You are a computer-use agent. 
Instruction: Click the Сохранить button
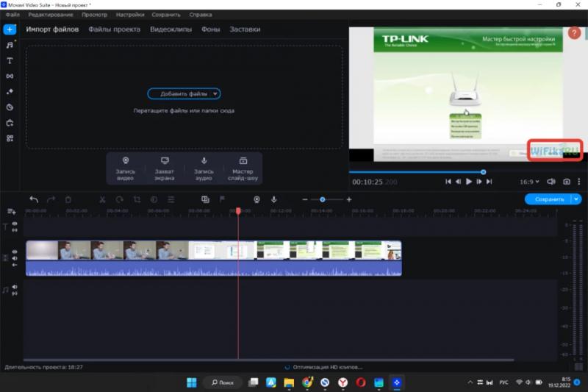(549, 199)
